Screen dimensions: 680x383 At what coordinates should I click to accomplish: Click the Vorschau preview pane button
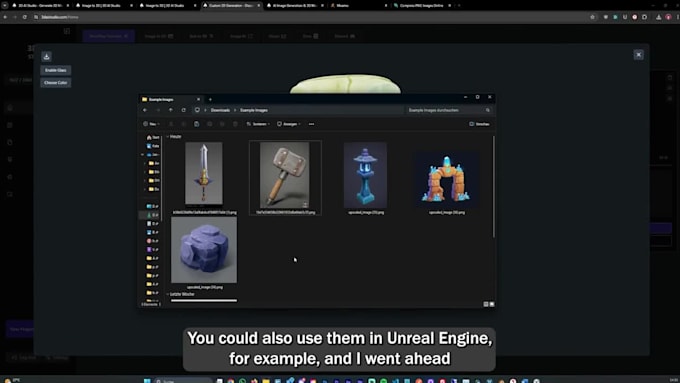point(479,124)
